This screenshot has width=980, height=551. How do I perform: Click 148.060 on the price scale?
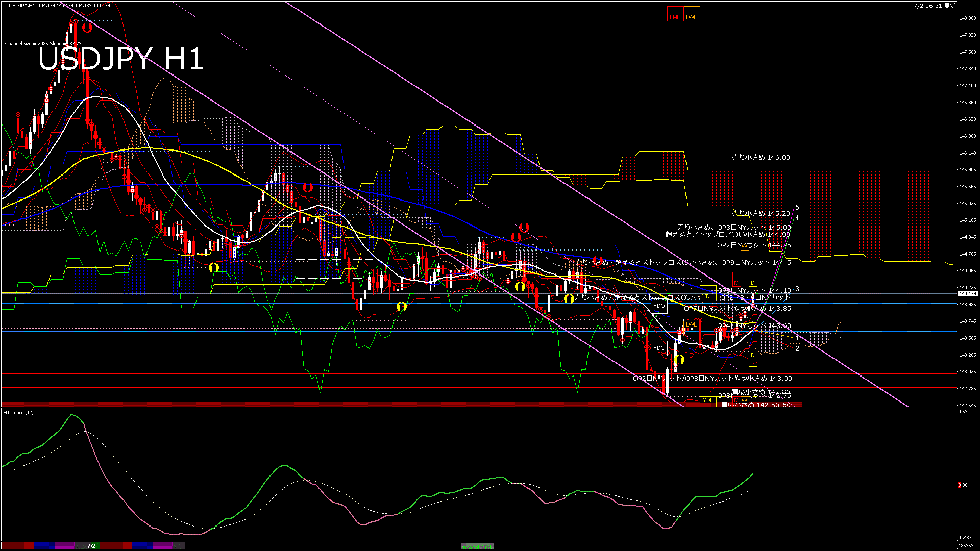pyautogui.click(x=968, y=18)
